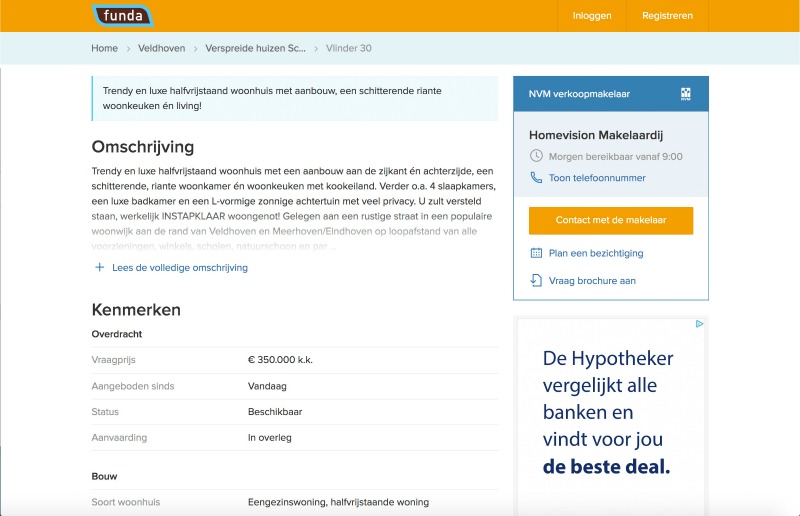
Task: Click the calendar icon beside Plan een bezichtiging
Action: (536, 253)
